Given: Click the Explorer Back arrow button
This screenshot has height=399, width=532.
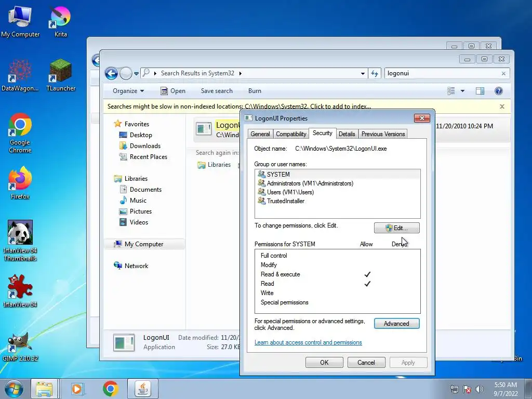Looking at the screenshot, I should pos(111,73).
